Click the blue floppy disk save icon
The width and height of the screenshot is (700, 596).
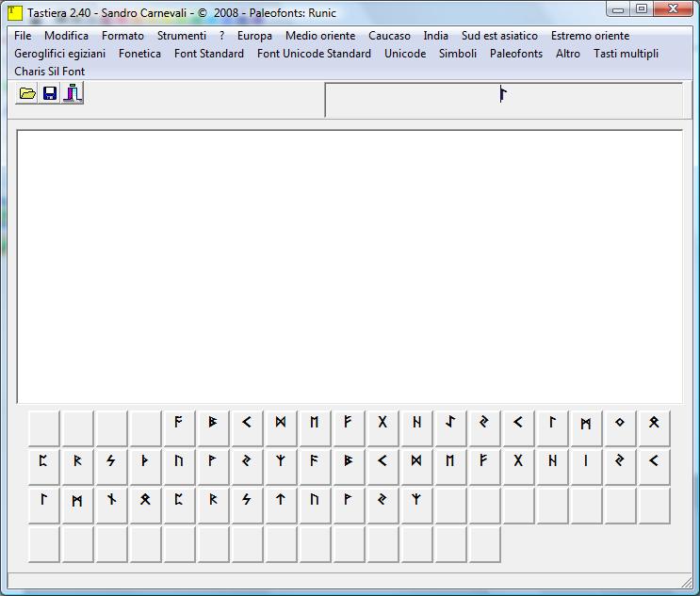click(x=50, y=93)
